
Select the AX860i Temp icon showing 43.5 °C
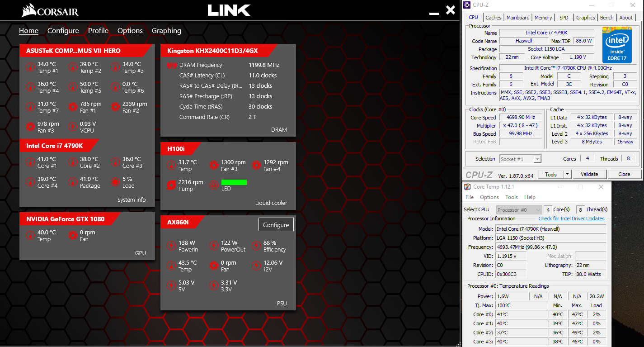171,266
